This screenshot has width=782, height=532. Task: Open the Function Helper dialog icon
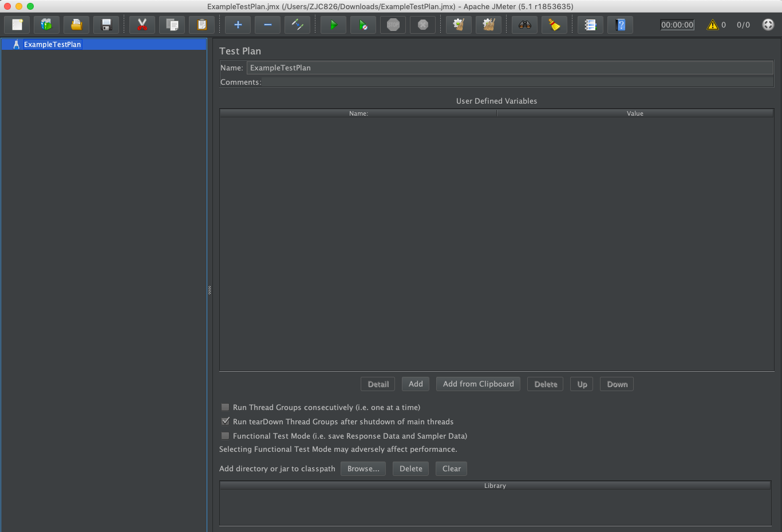(x=591, y=25)
